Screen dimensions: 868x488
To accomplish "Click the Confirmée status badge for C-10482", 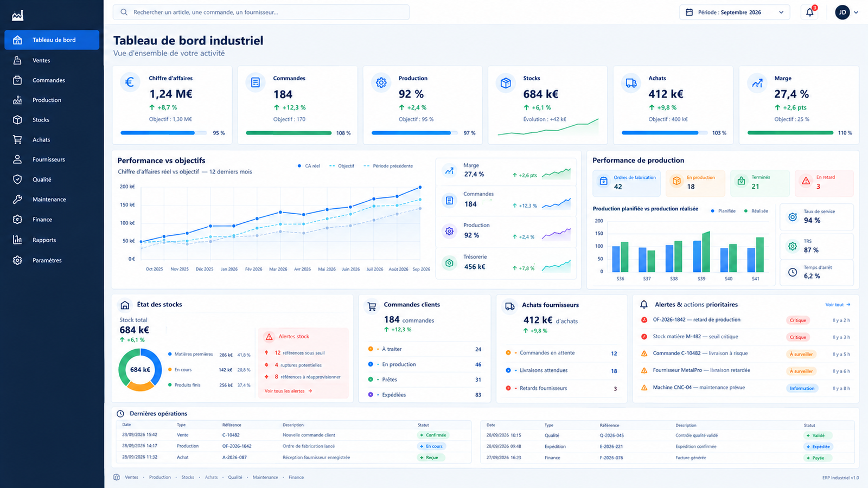I will [433, 435].
